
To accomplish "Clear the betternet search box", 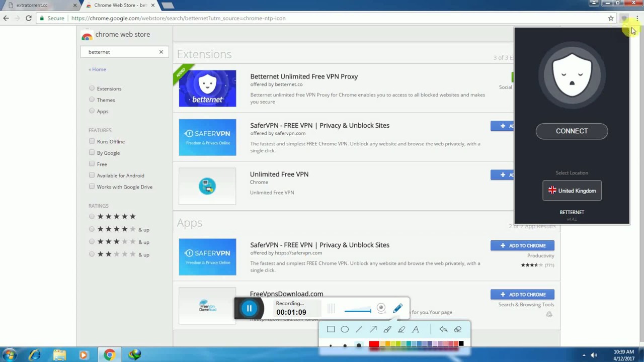I will pyautogui.click(x=161, y=52).
